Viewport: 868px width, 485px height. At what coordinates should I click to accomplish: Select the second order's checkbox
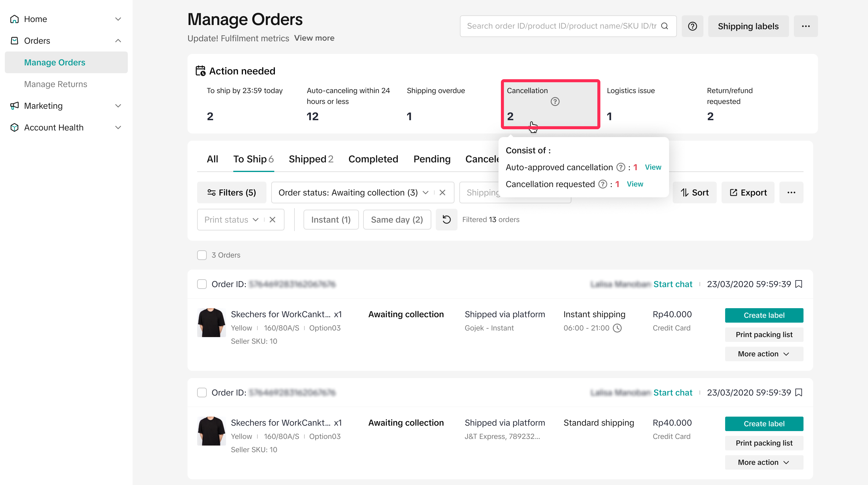202,393
